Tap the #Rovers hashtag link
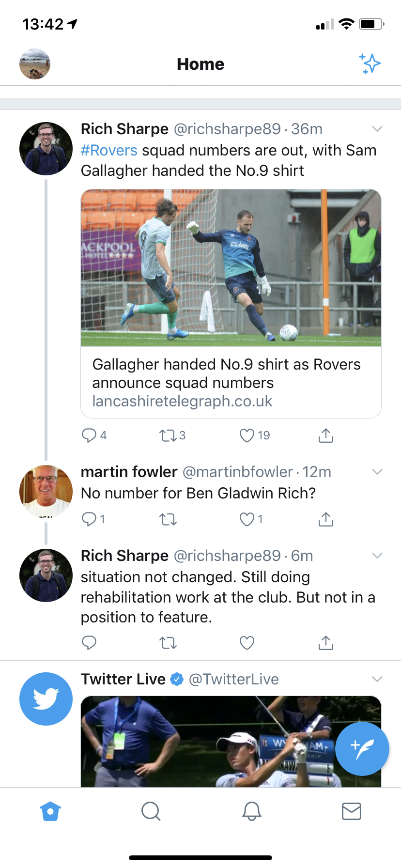Image resolution: width=401 pixels, height=868 pixels. [109, 150]
